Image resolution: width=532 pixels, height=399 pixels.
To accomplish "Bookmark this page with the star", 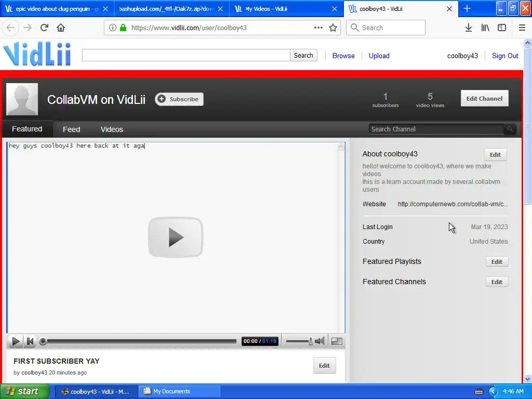I will pos(333,28).
